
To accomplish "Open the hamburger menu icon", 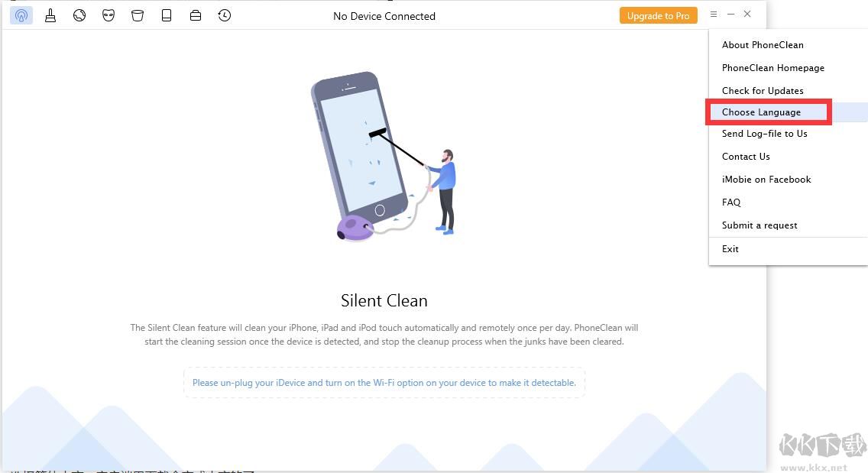I will click(713, 14).
